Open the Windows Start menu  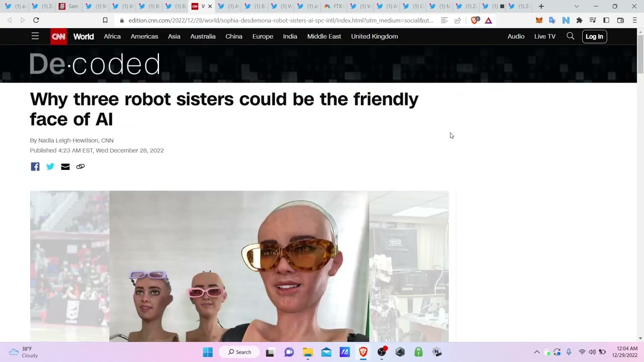point(208,352)
